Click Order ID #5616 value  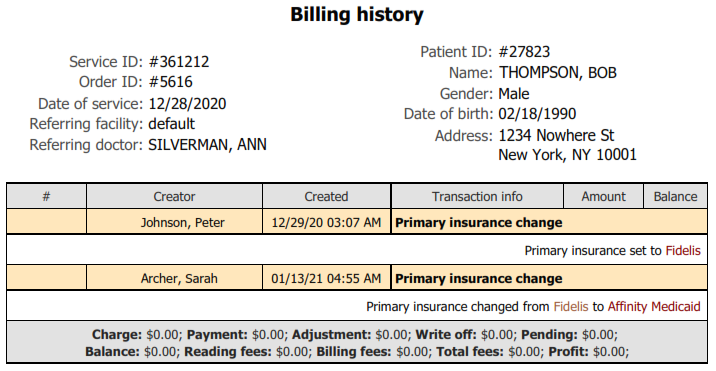click(171, 82)
